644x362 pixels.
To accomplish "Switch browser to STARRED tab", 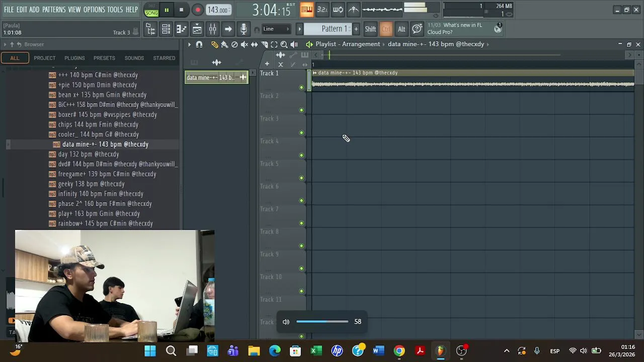I will coord(164,58).
